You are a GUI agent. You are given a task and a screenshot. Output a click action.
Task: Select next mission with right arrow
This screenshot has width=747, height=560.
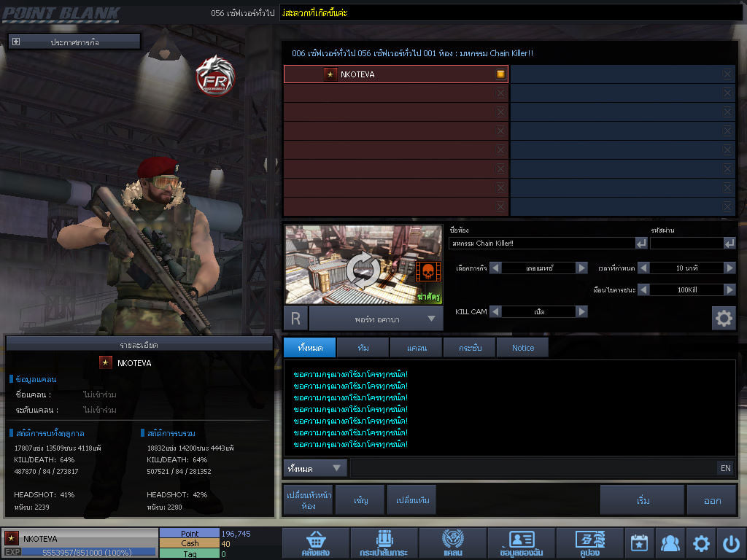point(581,268)
